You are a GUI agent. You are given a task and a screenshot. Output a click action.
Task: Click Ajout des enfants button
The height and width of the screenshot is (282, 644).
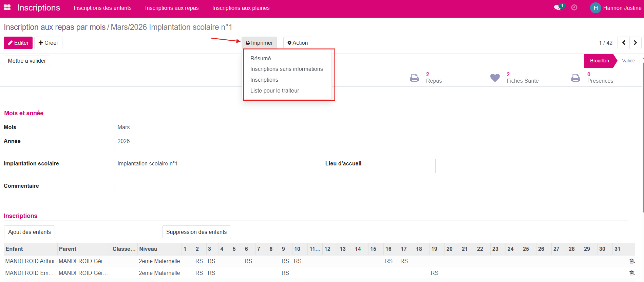(30, 232)
